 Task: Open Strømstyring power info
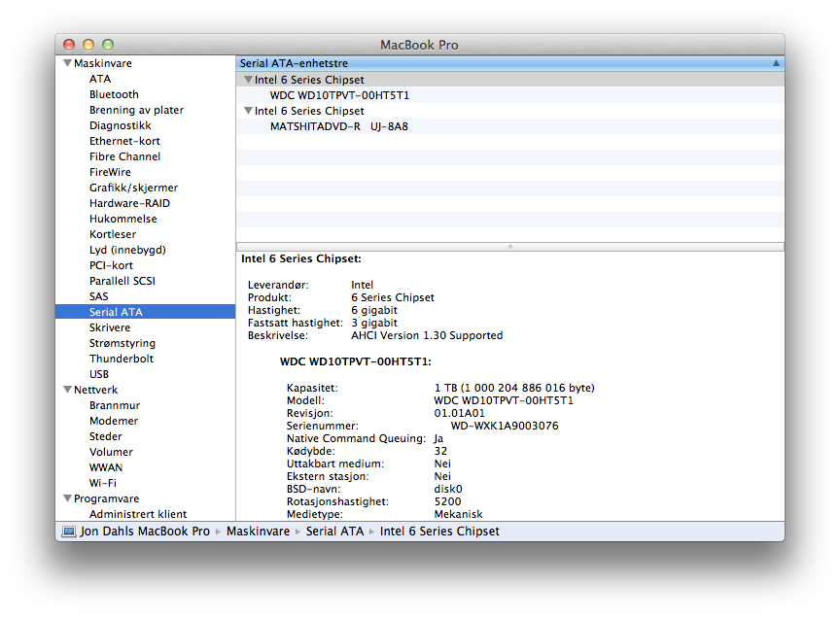(x=122, y=343)
